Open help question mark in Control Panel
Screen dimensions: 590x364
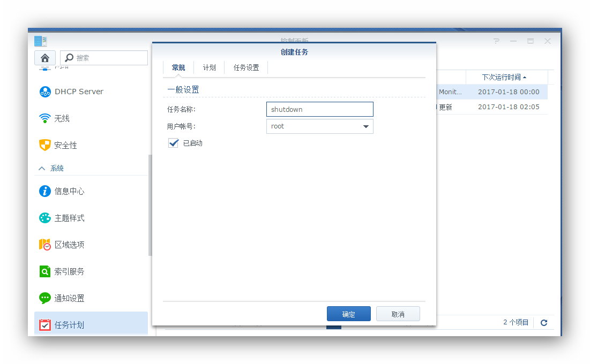click(496, 41)
